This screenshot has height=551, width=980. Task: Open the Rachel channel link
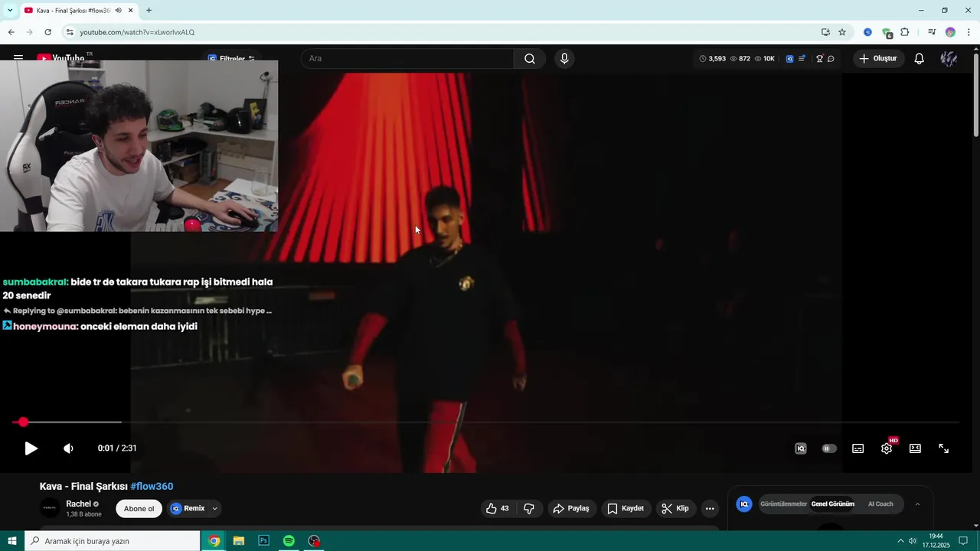tap(79, 504)
